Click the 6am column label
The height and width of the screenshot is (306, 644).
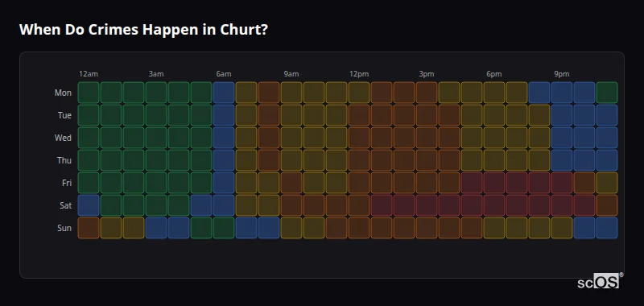(224, 74)
